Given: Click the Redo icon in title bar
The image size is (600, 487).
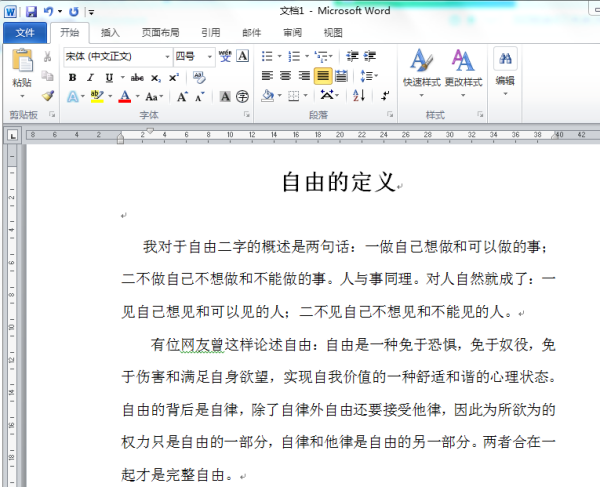Looking at the screenshot, I should pos(73,11).
